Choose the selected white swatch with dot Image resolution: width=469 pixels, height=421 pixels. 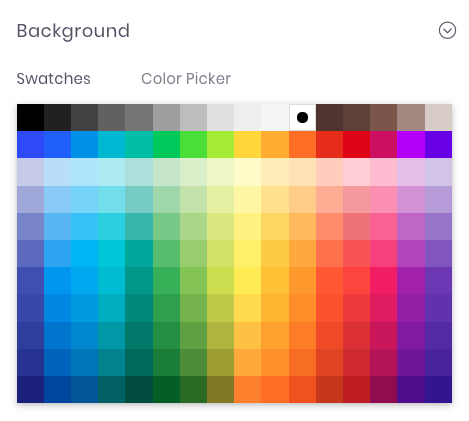302,117
